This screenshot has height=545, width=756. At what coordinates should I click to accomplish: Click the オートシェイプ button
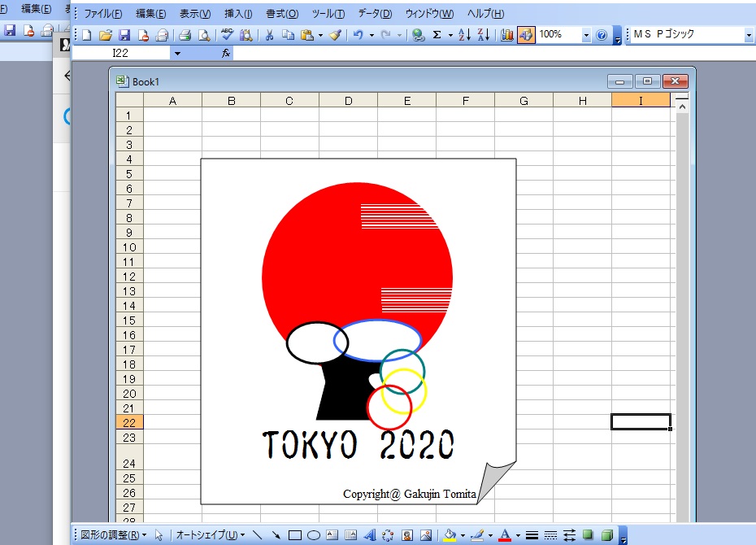[209, 535]
